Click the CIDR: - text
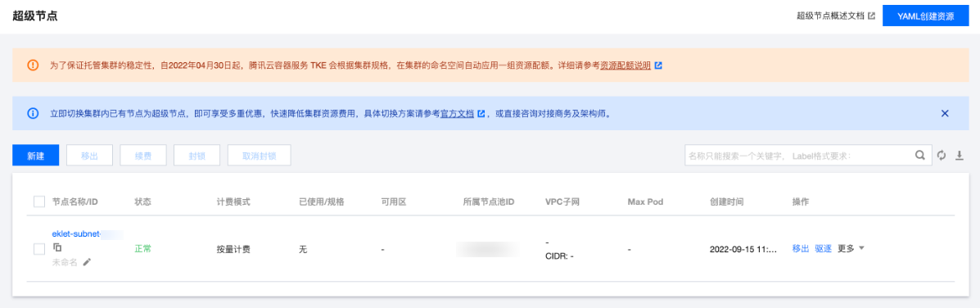The height and width of the screenshot is (308, 980). (x=559, y=256)
